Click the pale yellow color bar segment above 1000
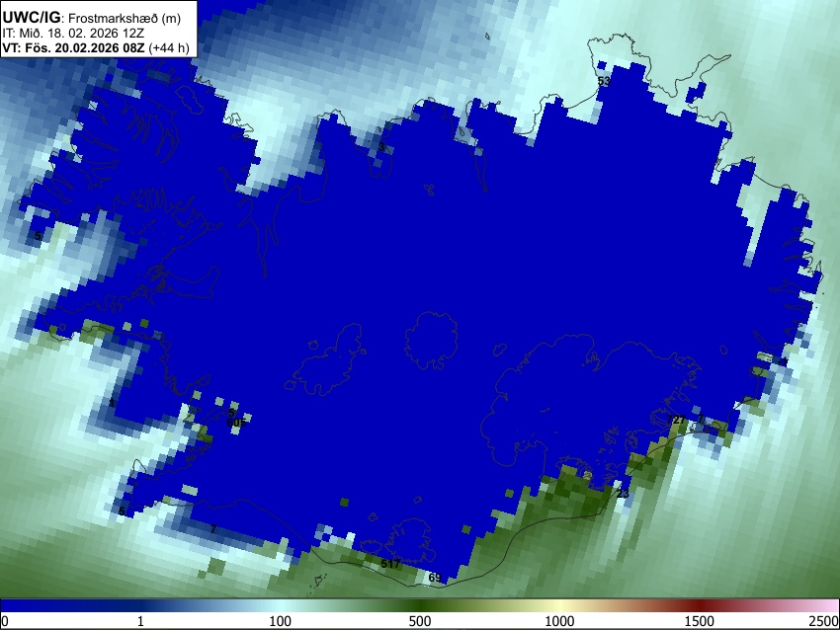Viewport: 840px width, 630px height. 559,605
